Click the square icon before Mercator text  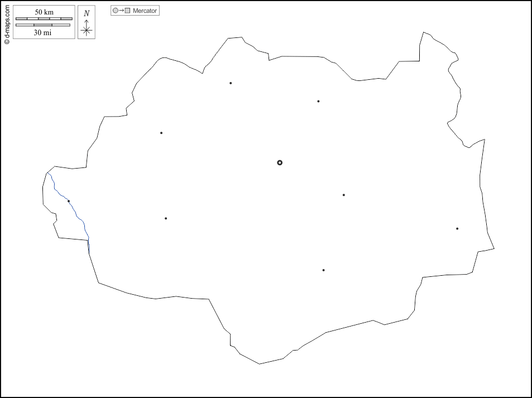(127, 11)
